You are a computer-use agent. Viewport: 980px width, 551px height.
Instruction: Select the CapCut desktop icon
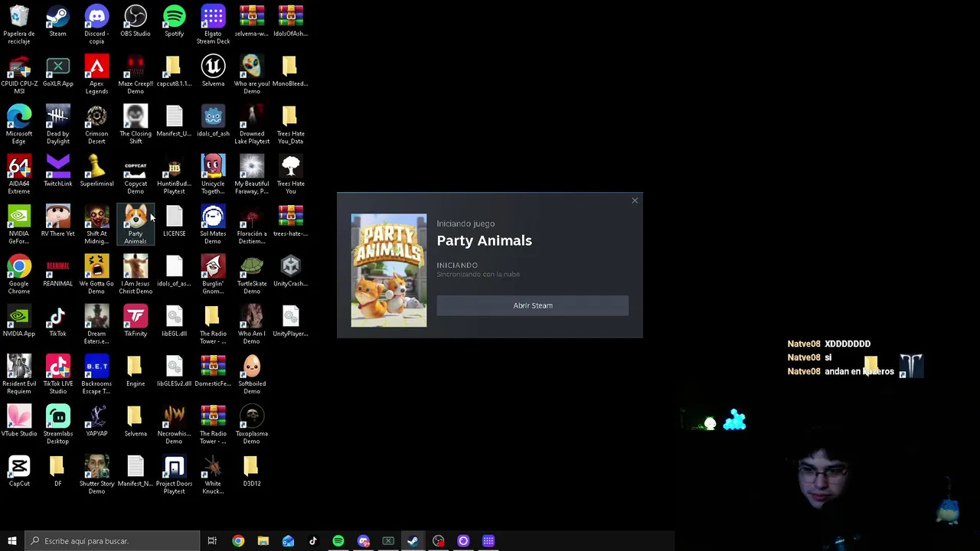tap(19, 471)
